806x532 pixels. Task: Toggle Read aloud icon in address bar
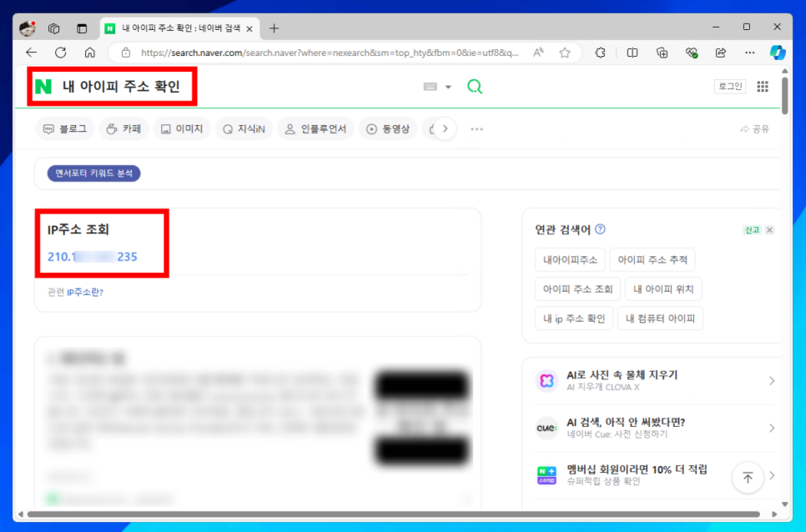point(538,53)
